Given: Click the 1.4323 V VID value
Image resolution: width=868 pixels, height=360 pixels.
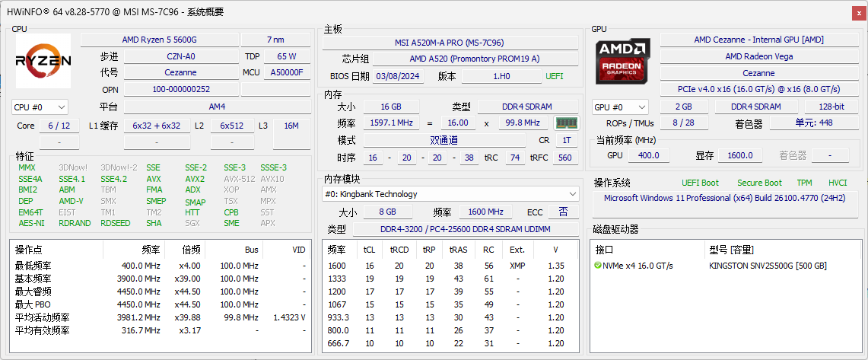Looking at the screenshot, I should (290, 317).
